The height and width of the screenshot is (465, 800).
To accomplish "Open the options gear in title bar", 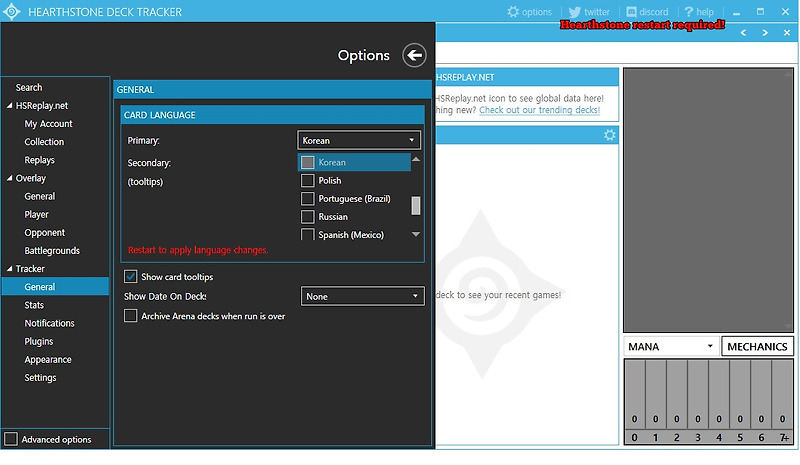I will click(x=529, y=12).
